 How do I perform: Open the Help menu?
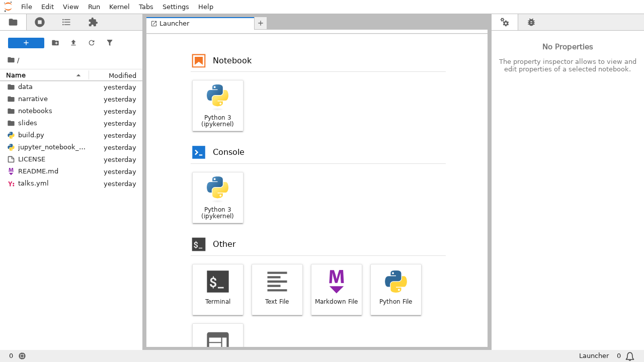[x=206, y=7]
